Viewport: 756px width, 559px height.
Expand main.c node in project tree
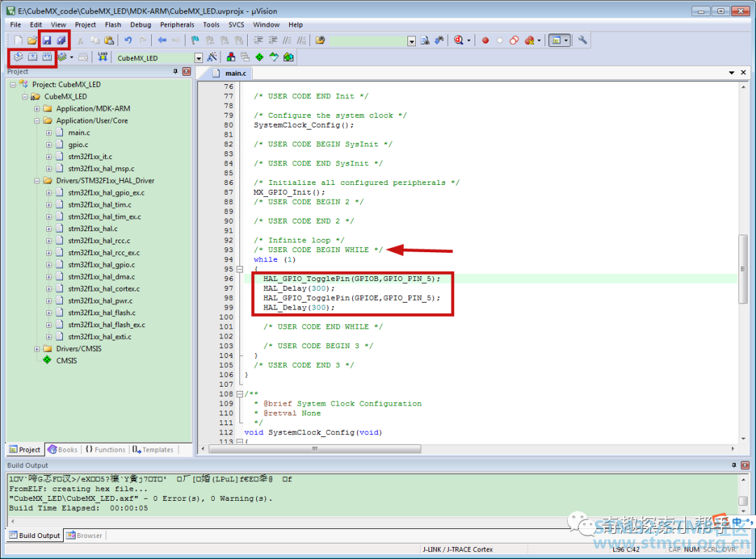(49, 132)
